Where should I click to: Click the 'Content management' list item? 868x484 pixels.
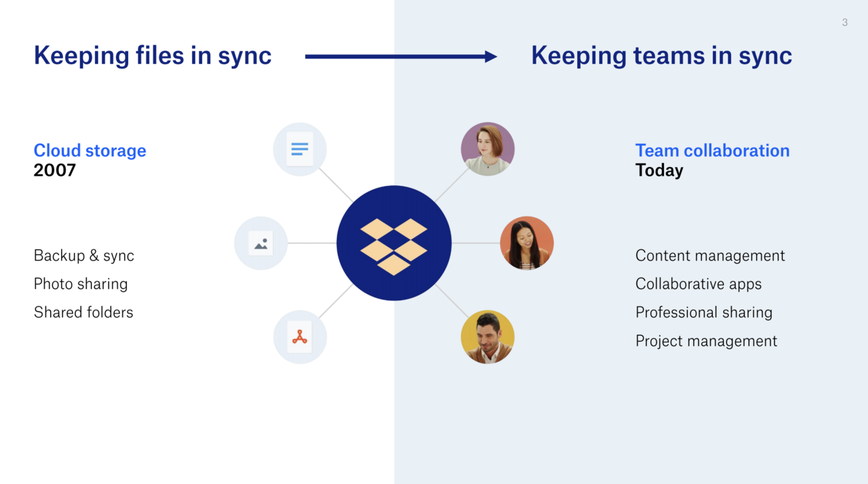click(x=710, y=256)
